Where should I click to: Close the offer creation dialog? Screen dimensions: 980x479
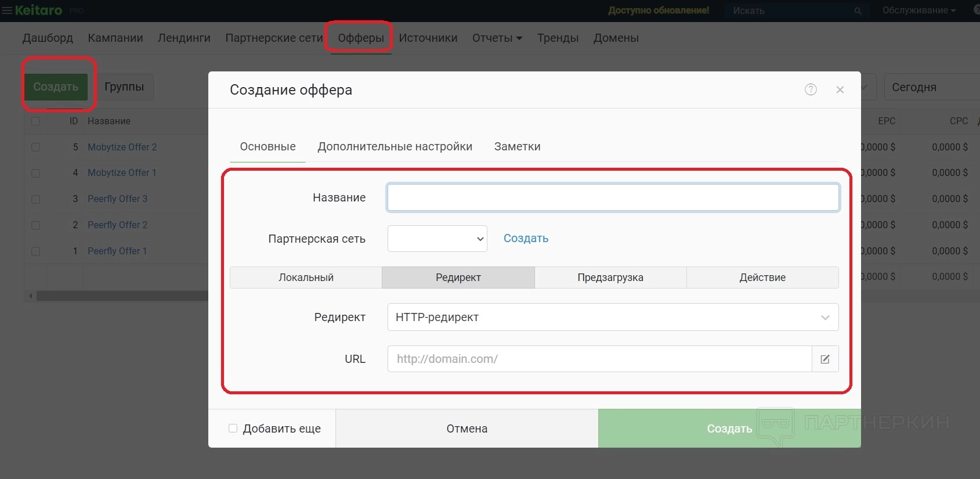pos(840,89)
